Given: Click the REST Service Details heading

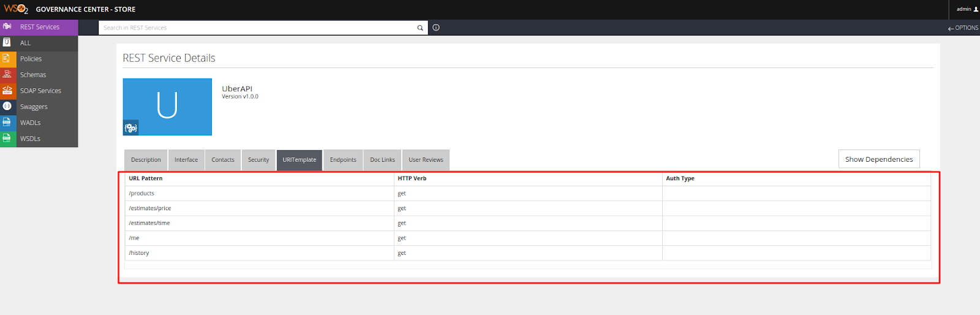Looking at the screenshot, I should pyautogui.click(x=169, y=58).
